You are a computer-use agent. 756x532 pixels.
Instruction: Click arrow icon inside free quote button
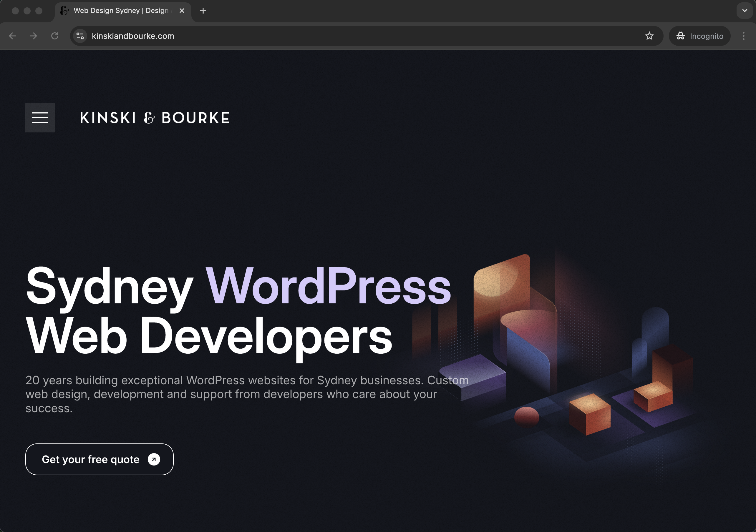[154, 459]
